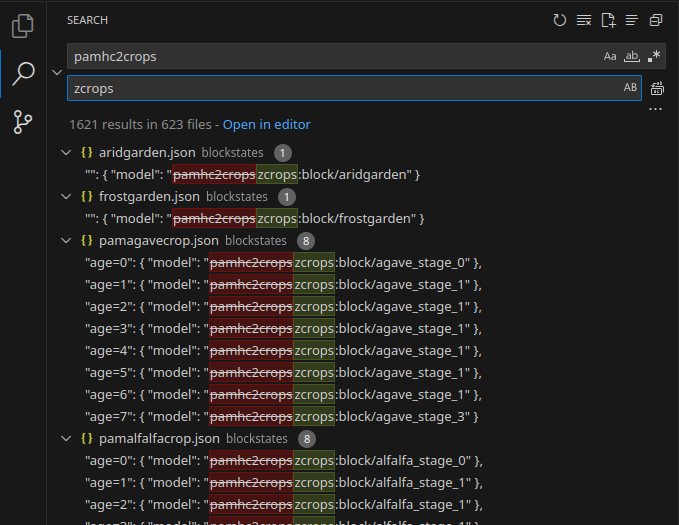
Task: Toggle Match Case in search box
Action: coord(610,56)
